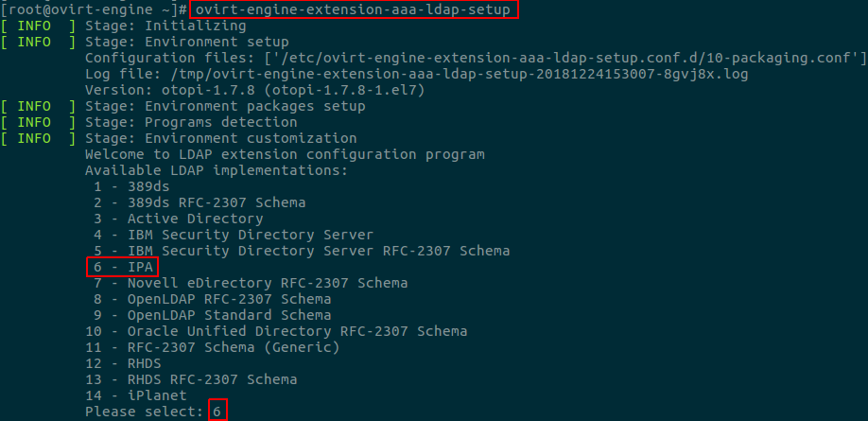Viewport: 868px width, 421px height.
Task: Click the ovirt-engine-extension-aaa-ldap-setup command text
Action: tap(354, 10)
